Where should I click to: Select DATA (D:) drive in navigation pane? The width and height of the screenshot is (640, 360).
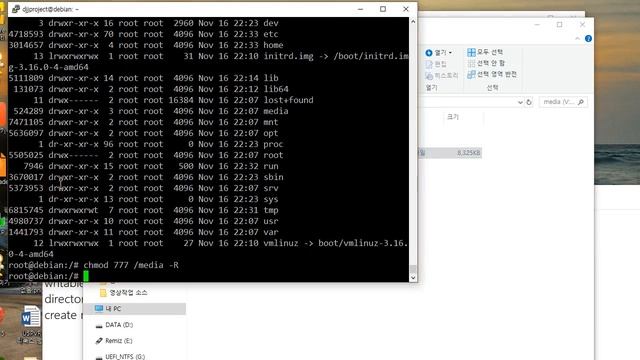119,325
